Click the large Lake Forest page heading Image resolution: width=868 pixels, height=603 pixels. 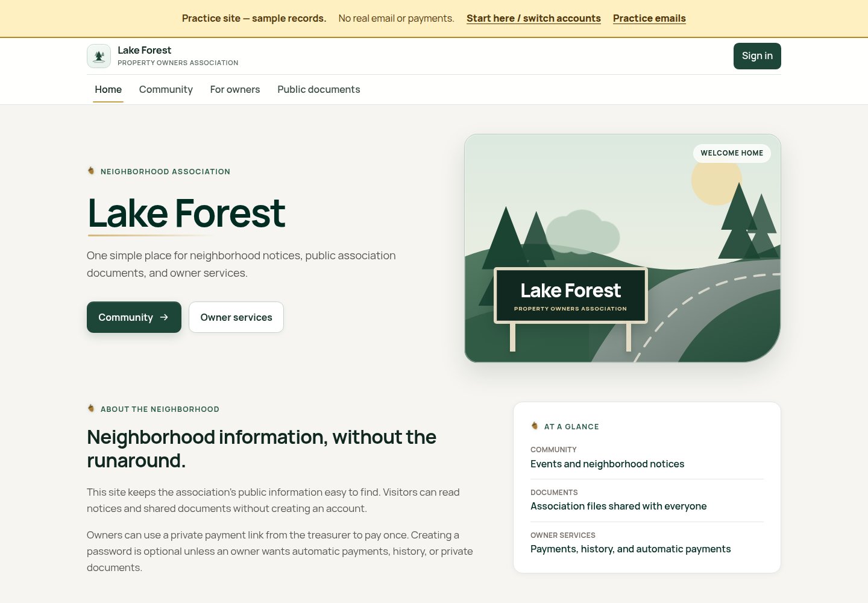coord(186,213)
